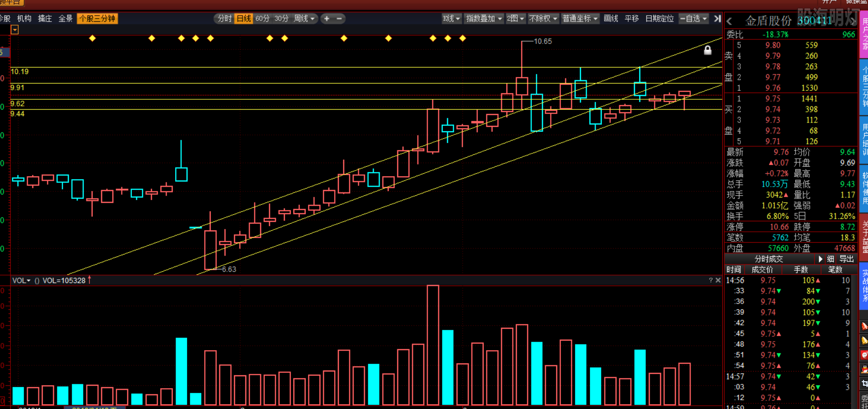This screenshot has width=868, height=409.
Task: Zoom in the chart with plus icon
Action: point(327,19)
